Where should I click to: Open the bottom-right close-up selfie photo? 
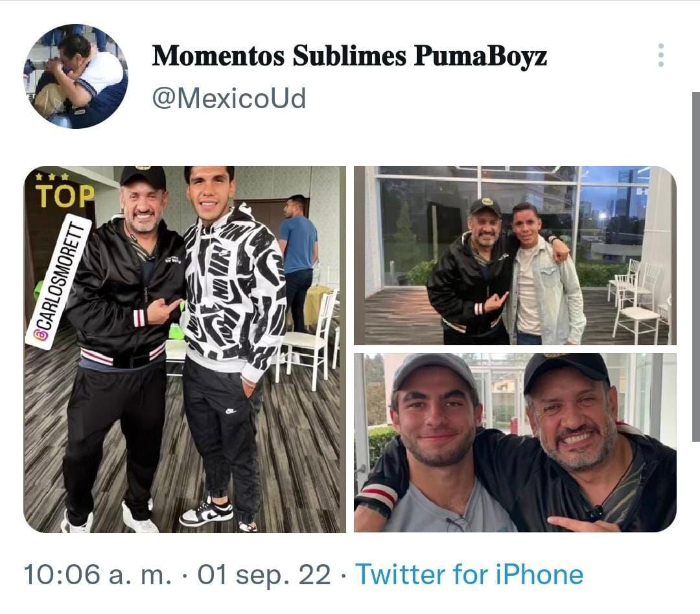click(x=515, y=442)
